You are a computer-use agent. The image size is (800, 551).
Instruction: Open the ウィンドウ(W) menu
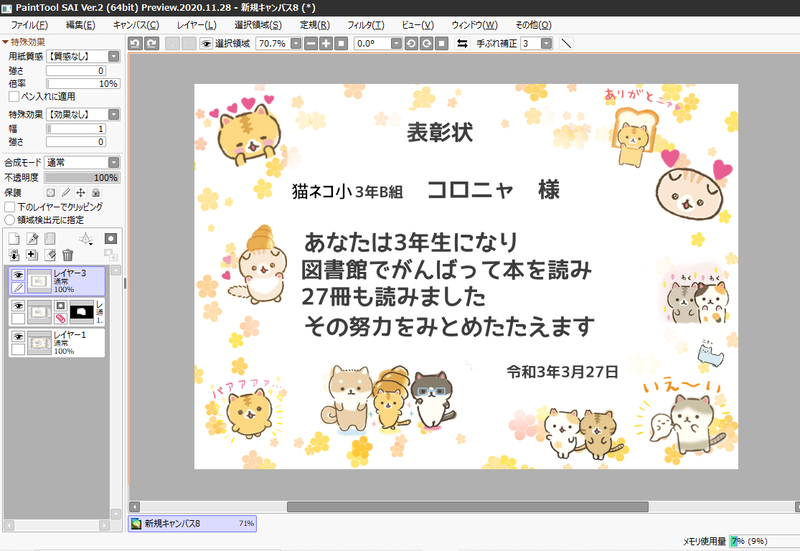point(474,25)
